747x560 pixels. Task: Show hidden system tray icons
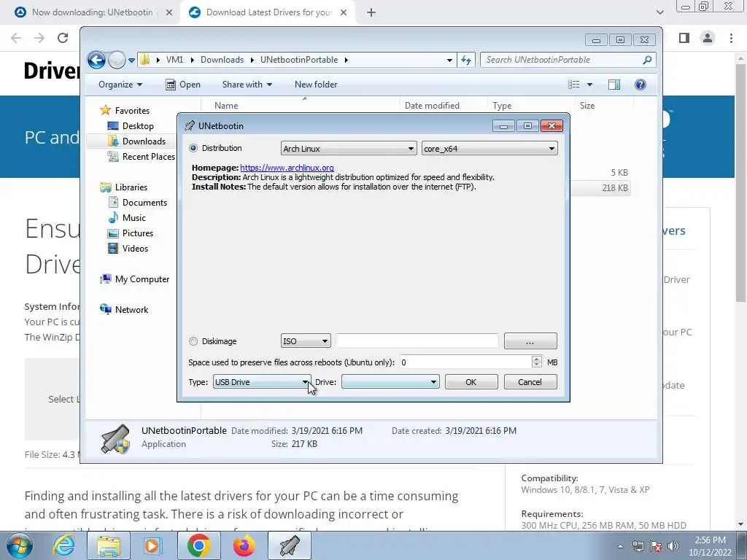[x=620, y=546]
